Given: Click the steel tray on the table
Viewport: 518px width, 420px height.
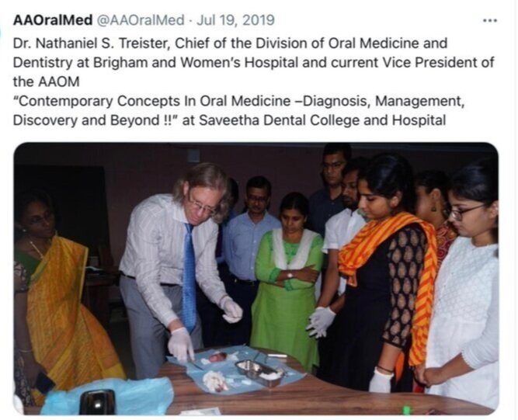Looking at the screenshot, I should [x=260, y=373].
